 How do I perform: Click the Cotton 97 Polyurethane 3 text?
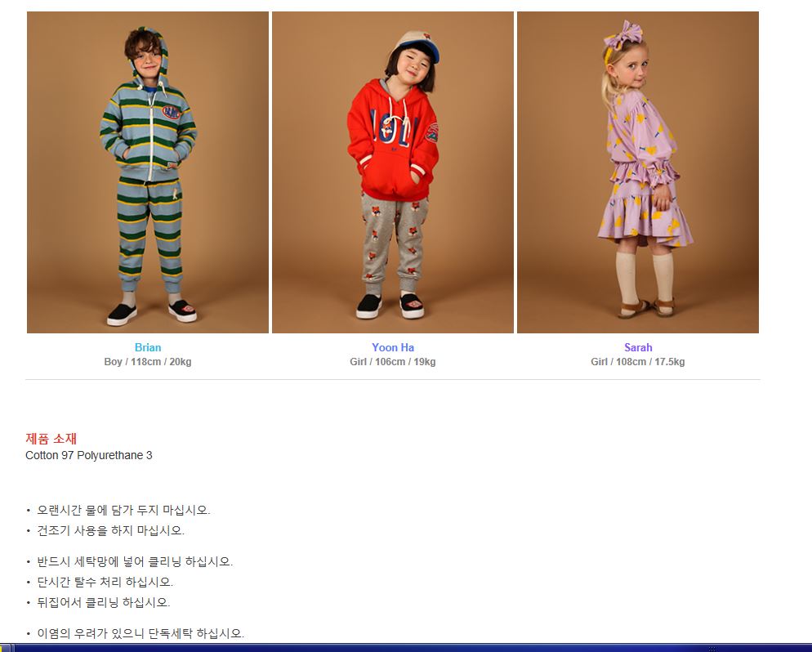coord(89,455)
